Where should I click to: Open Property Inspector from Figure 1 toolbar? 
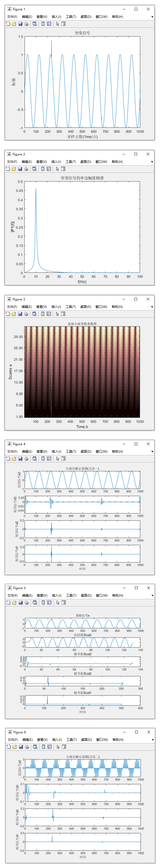(x=63, y=24)
